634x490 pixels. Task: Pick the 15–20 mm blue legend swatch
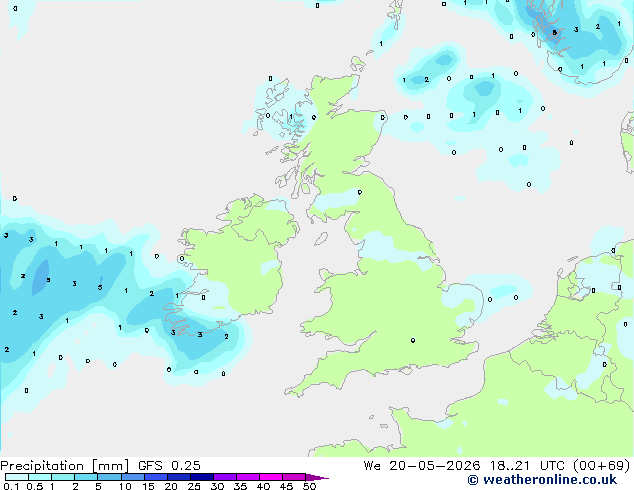(156, 477)
